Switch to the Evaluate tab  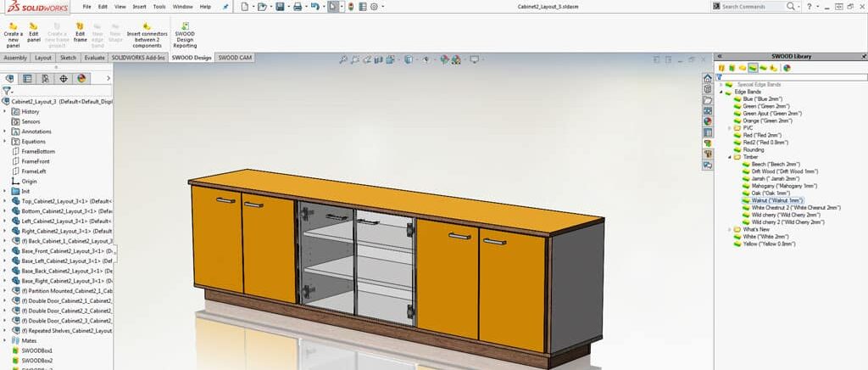[95, 58]
